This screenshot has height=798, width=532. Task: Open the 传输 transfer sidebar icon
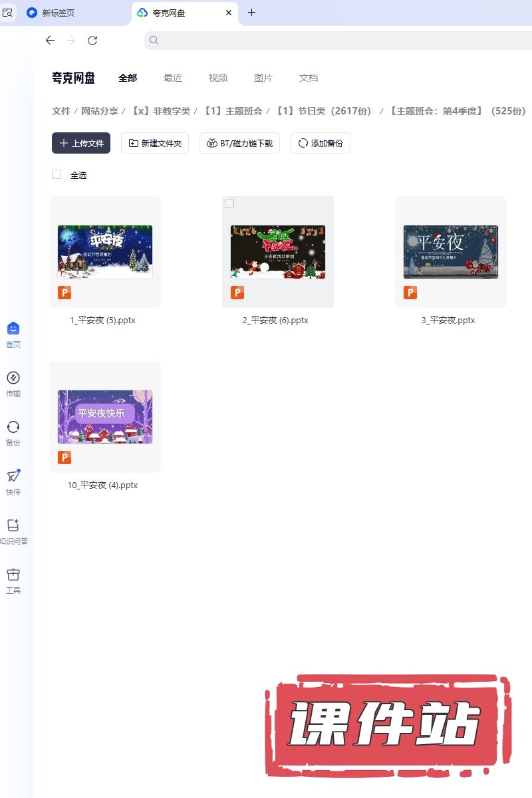pyautogui.click(x=13, y=378)
